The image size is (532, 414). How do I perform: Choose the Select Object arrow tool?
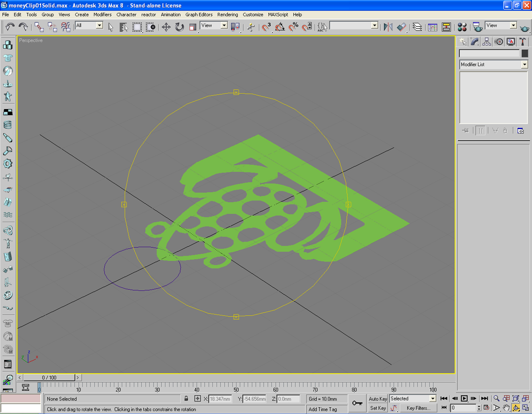[x=111, y=27]
